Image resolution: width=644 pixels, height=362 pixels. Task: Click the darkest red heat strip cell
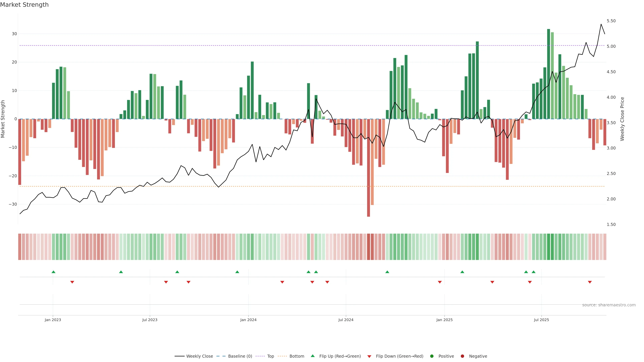pos(368,247)
